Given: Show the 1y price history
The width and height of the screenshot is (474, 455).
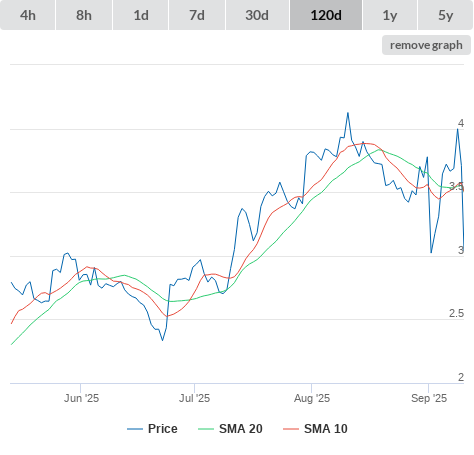Looking at the screenshot, I should click(x=390, y=15).
